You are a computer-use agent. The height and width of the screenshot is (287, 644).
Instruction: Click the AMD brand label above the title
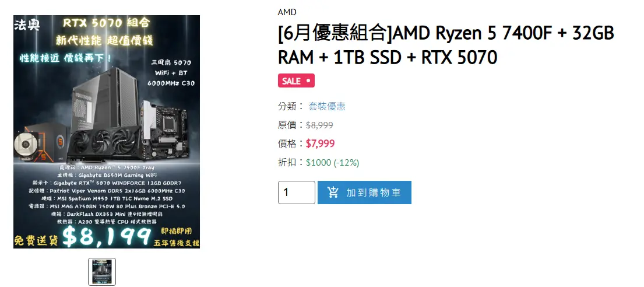click(287, 12)
